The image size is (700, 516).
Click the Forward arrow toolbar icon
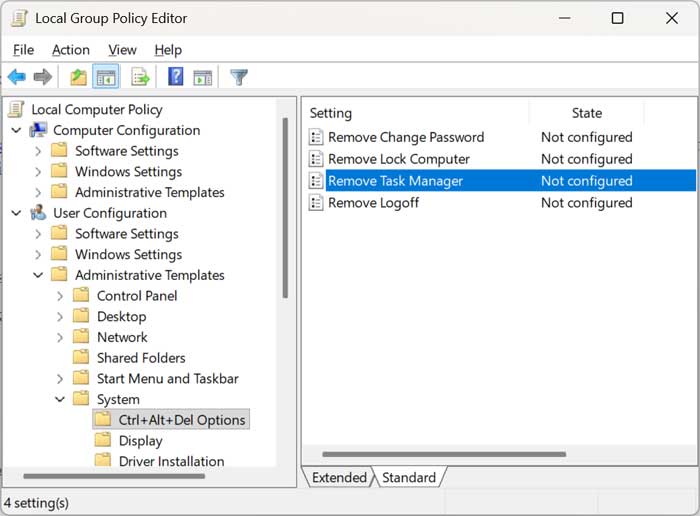pos(42,77)
